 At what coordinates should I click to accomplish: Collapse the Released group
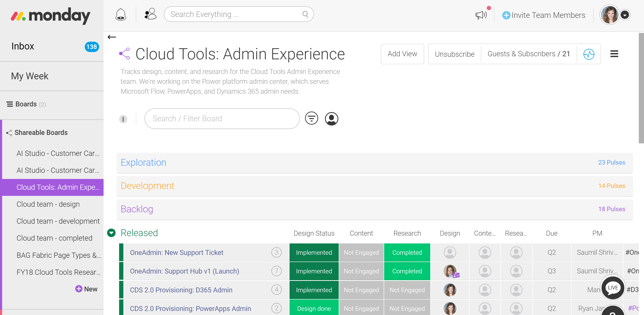pos(111,233)
